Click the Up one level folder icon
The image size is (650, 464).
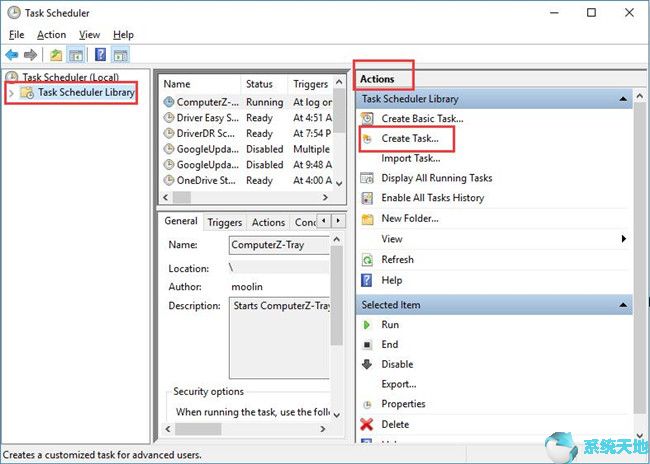[x=56, y=55]
